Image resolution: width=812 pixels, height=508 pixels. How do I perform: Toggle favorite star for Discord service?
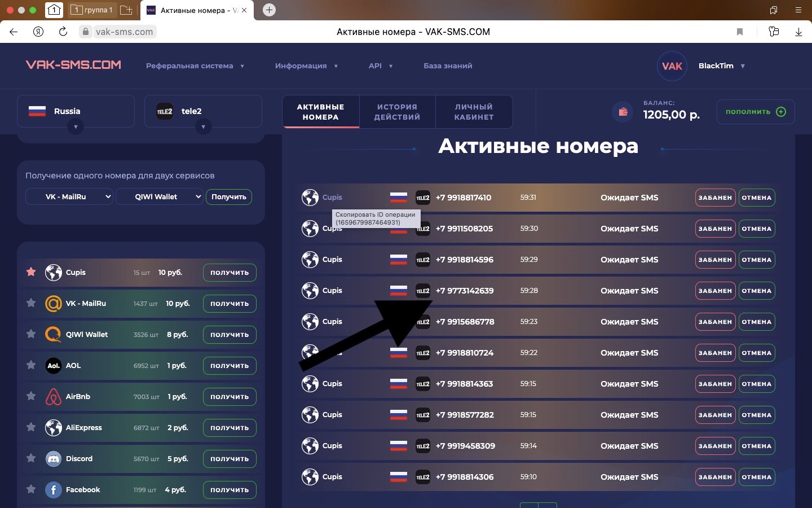(31, 458)
